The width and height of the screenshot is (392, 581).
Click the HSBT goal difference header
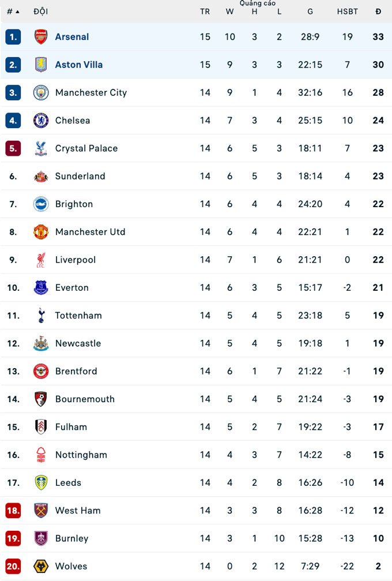pos(347,12)
